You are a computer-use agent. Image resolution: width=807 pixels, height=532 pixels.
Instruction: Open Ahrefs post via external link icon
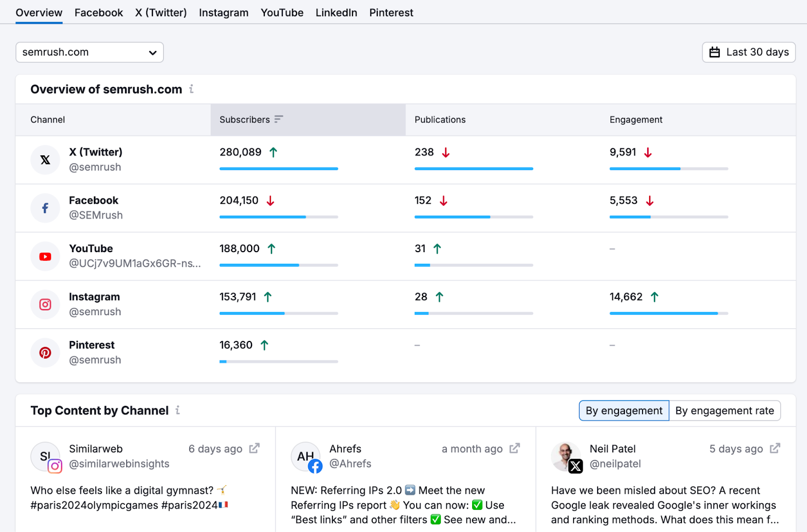pos(514,448)
